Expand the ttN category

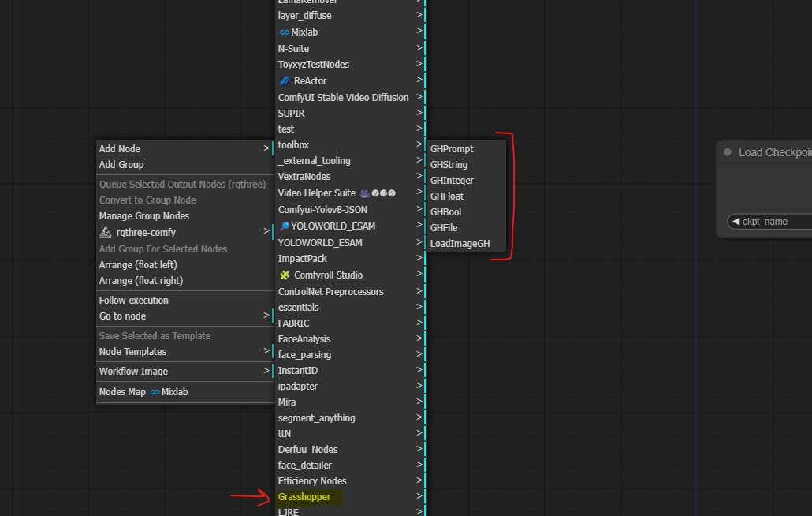pos(350,434)
